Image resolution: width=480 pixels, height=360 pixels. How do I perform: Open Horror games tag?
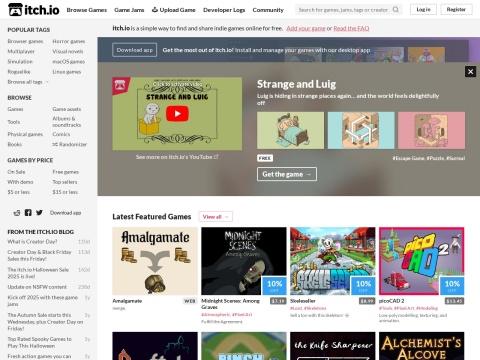[x=69, y=41]
